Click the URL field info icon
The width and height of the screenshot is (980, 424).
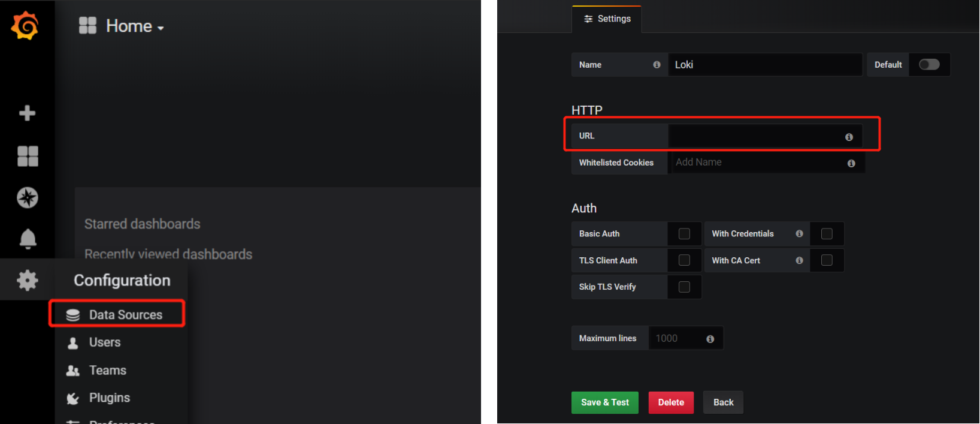click(849, 137)
